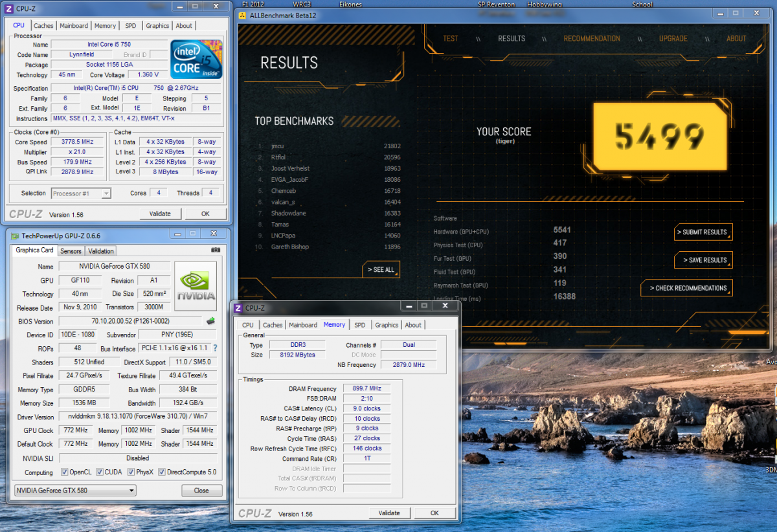Click the Joost Verhelst benchmark entry
The height and width of the screenshot is (532, 777).
330,168
